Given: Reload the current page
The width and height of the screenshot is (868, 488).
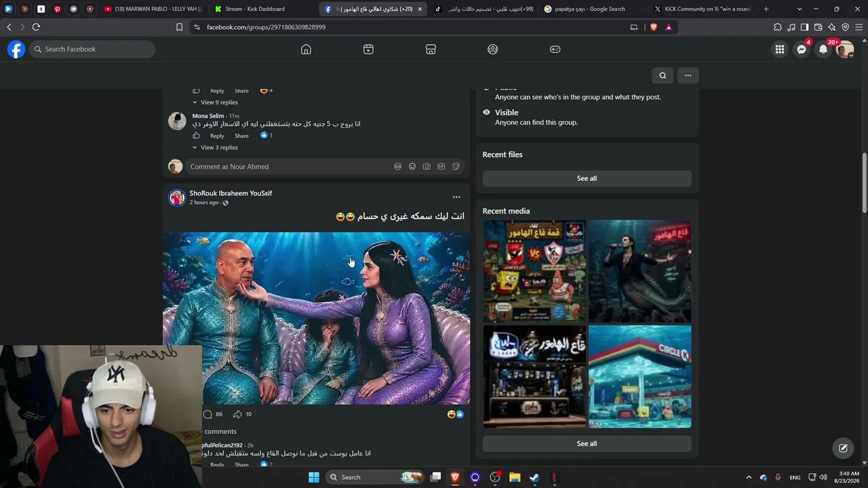Looking at the screenshot, I should pyautogui.click(x=36, y=27).
